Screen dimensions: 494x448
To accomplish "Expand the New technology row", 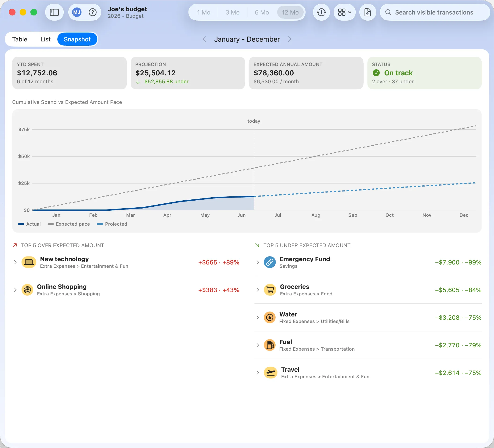I will tap(15, 262).
